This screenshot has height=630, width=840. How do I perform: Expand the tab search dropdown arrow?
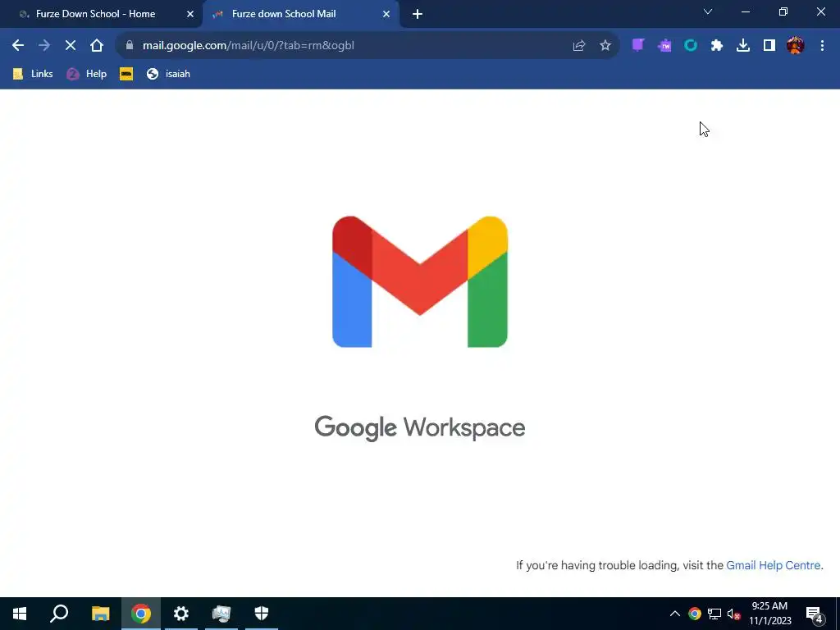[708, 11]
